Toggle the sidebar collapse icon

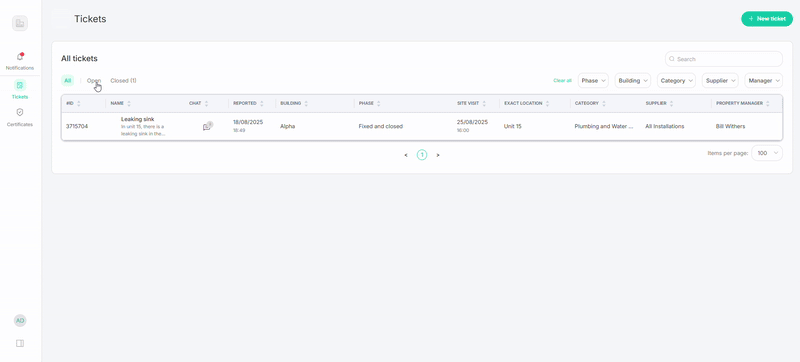click(20, 344)
